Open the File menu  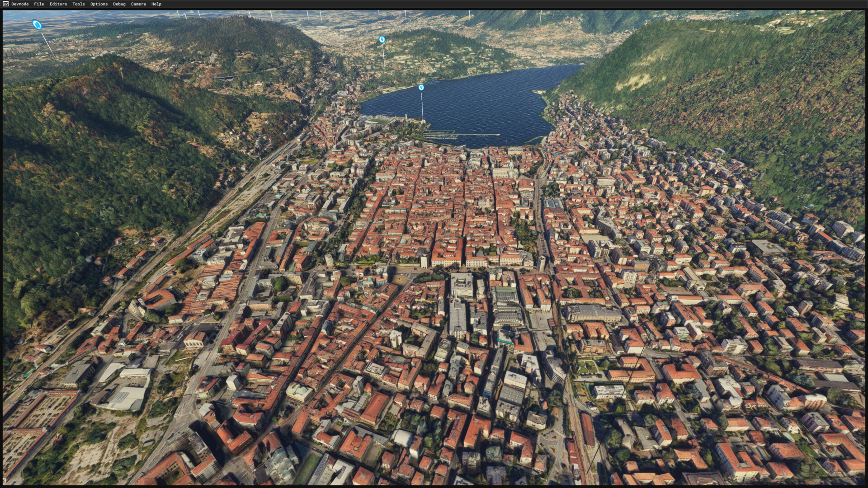(39, 4)
